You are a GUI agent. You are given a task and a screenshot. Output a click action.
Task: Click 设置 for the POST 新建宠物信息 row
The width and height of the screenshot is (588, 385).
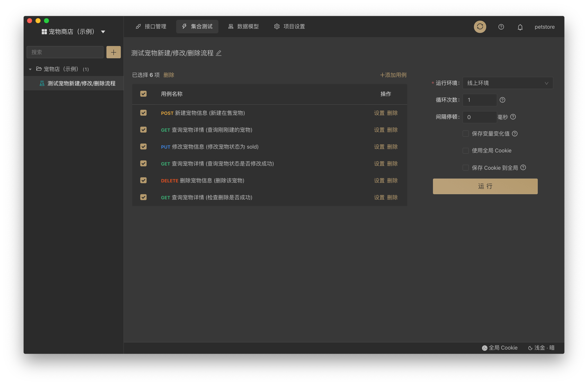(379, 113)
